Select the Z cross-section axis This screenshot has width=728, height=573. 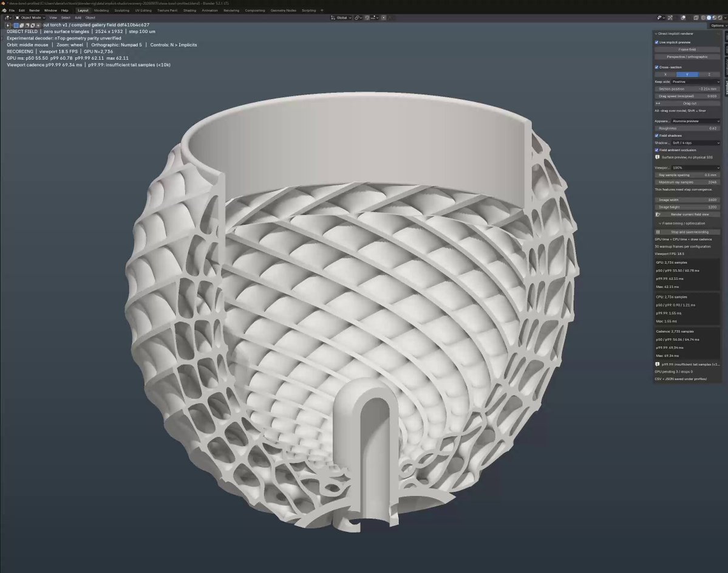(709, 74)
